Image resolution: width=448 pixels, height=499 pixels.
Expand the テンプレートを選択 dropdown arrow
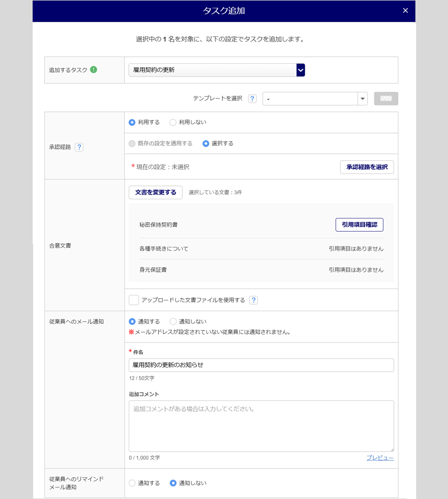(362, 99)
